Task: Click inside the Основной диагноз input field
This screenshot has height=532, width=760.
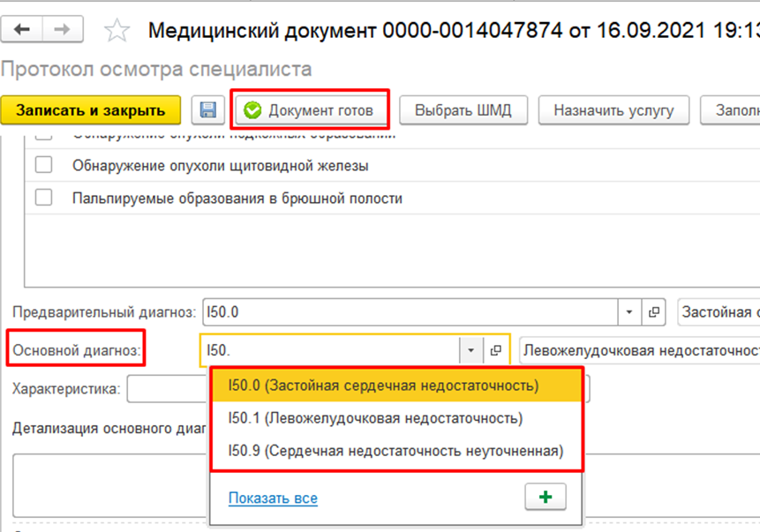Action: pyautogui.click(x=331, y=351)
